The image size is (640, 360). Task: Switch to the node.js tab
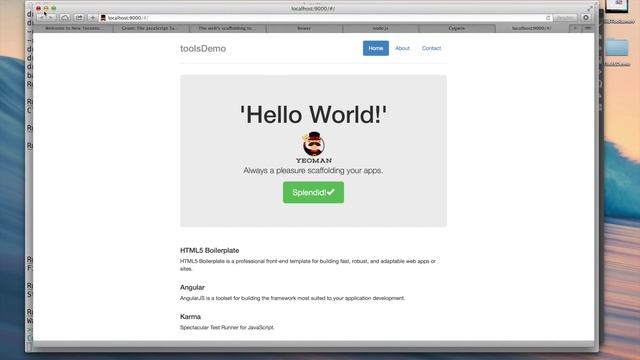[380, 28]
